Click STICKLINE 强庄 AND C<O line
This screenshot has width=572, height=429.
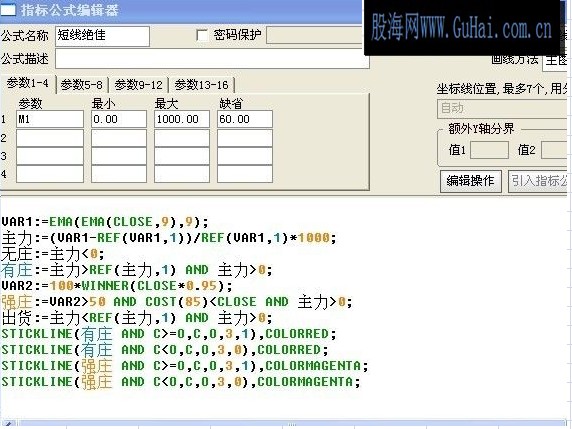click(x=181, y=382)
